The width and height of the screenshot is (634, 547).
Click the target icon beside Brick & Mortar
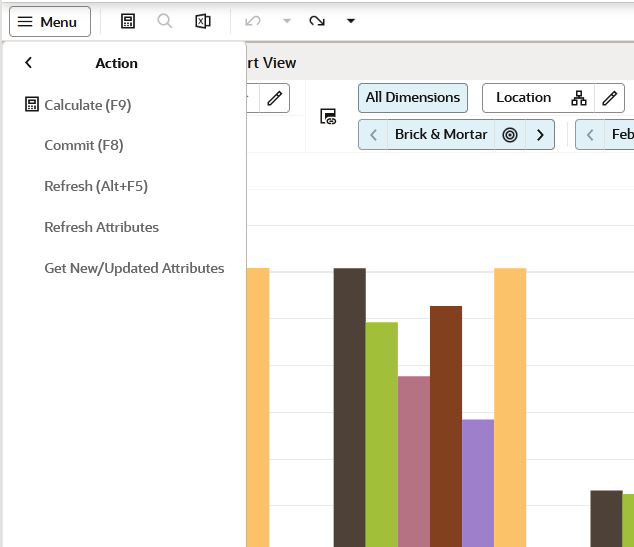pos(510,135)
